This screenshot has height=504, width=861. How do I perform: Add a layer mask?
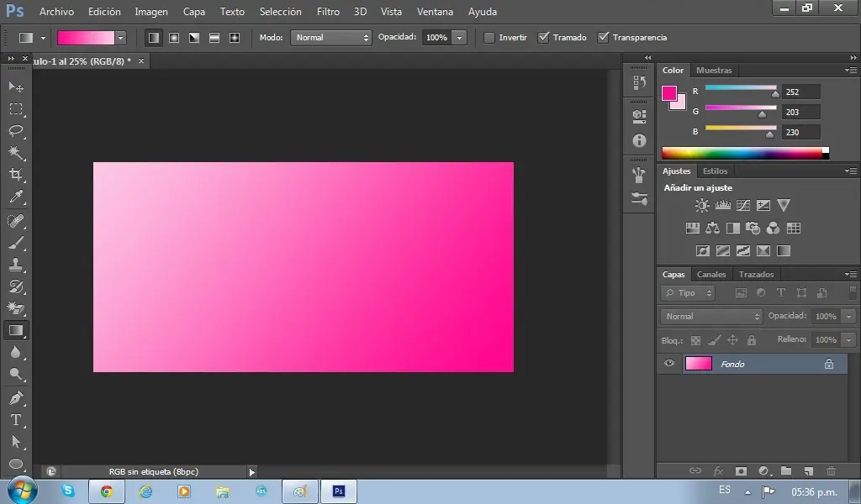[x=741, y=470]
